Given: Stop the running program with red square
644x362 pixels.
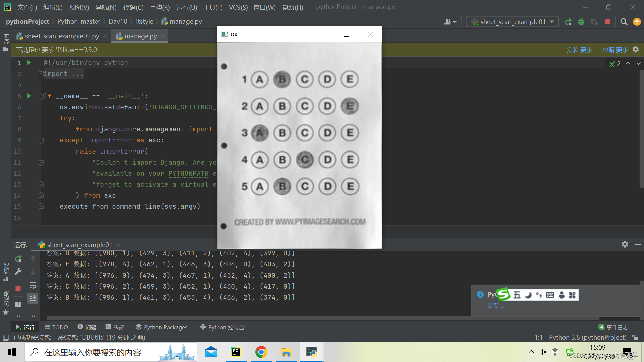Looking at the screenshot, I should click(x=607, y=22).
